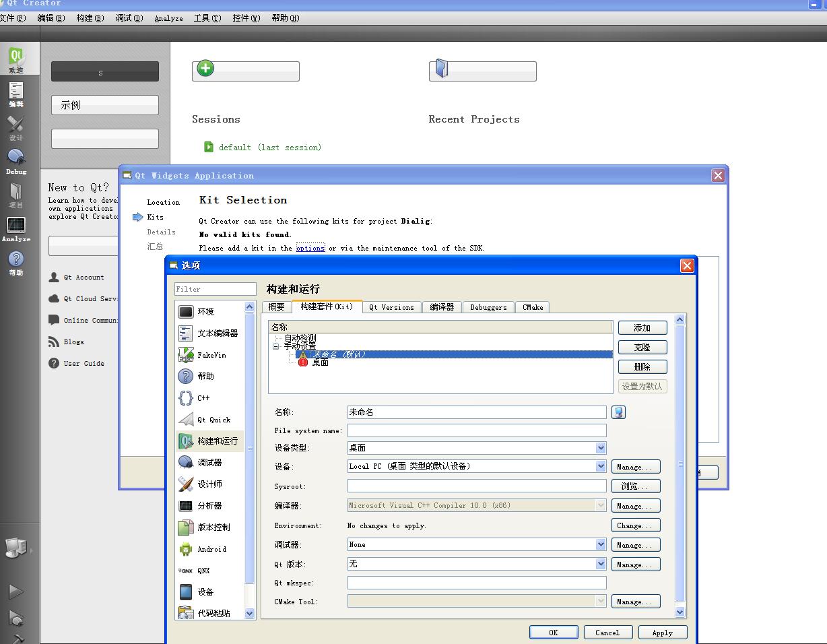Click Apply in the options dialog
Image resolution: width=827 pixels, height=644 pixels.
click(663, 633)
